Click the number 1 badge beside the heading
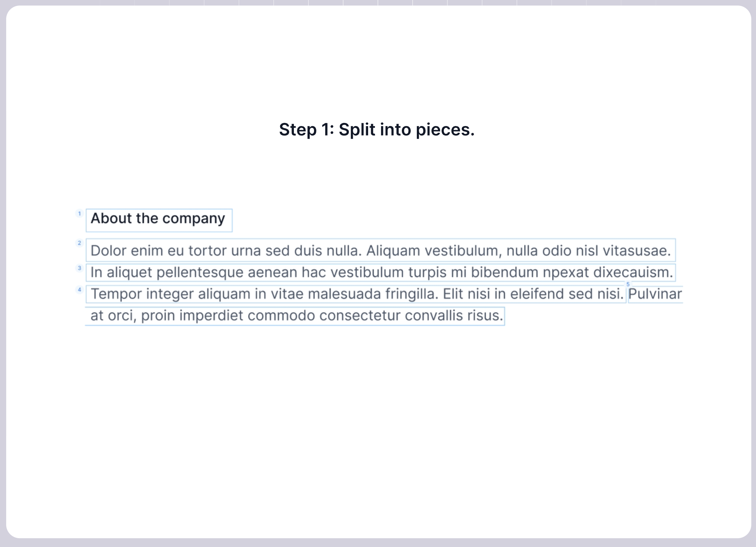 pos(79,214)
